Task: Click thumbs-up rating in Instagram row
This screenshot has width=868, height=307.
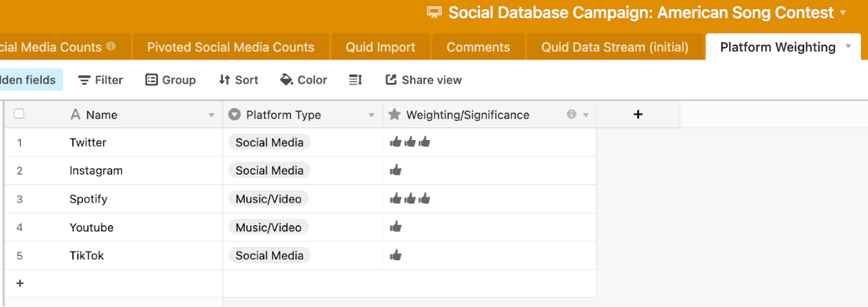Action: [x=395, y=170]
